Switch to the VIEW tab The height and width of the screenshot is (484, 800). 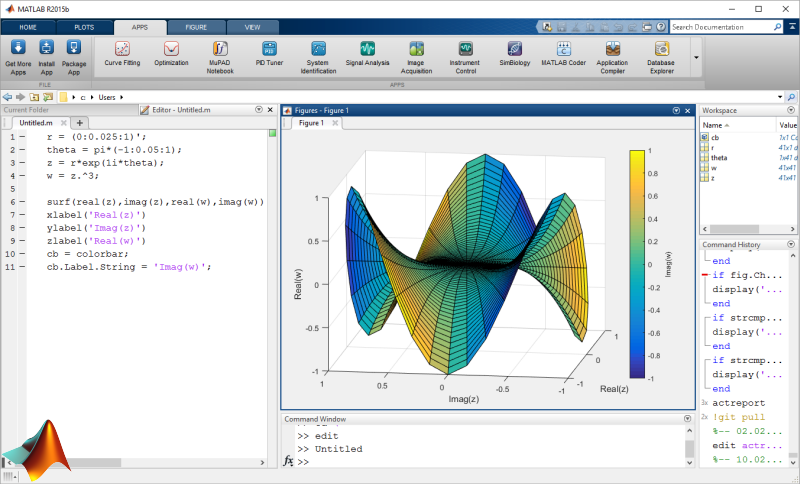253,28
